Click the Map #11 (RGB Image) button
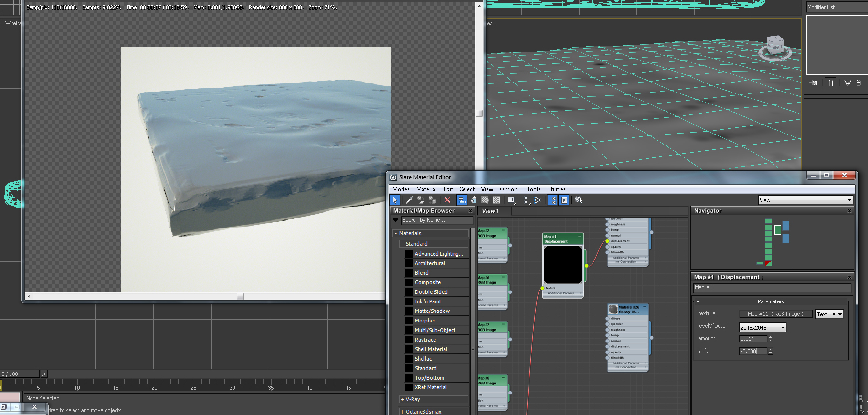 pyautogui.click(x=775, y=314)
